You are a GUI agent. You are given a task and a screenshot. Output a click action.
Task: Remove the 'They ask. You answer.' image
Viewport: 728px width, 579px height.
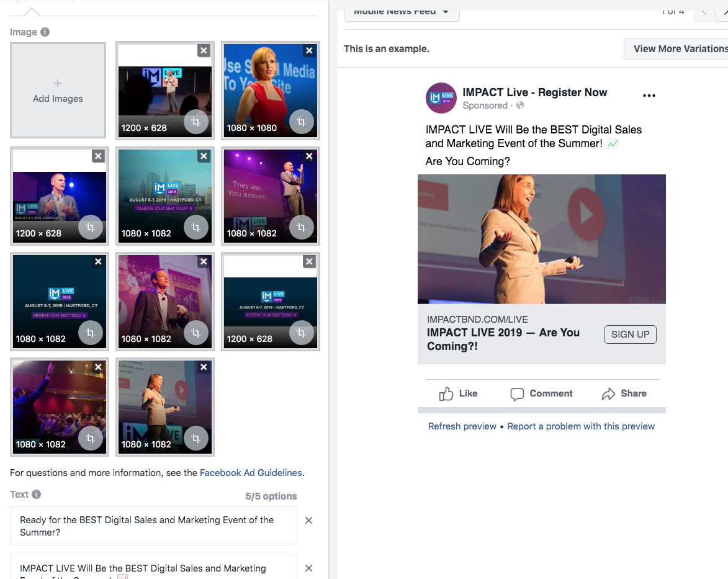point(309,156)
